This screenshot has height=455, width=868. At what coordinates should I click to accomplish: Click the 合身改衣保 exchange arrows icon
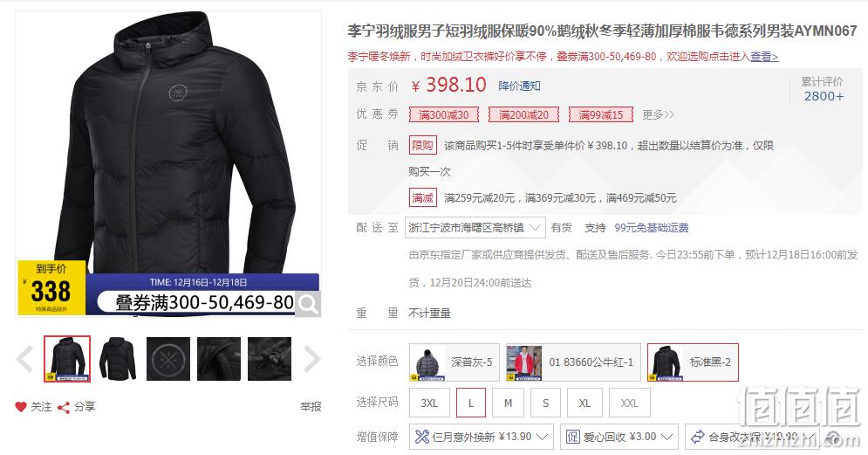698,437
